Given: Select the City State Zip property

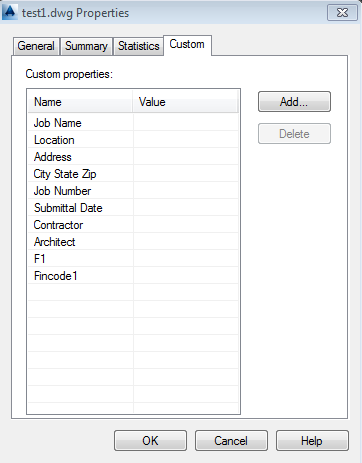Looking at the screenshot, I should 133,174.
